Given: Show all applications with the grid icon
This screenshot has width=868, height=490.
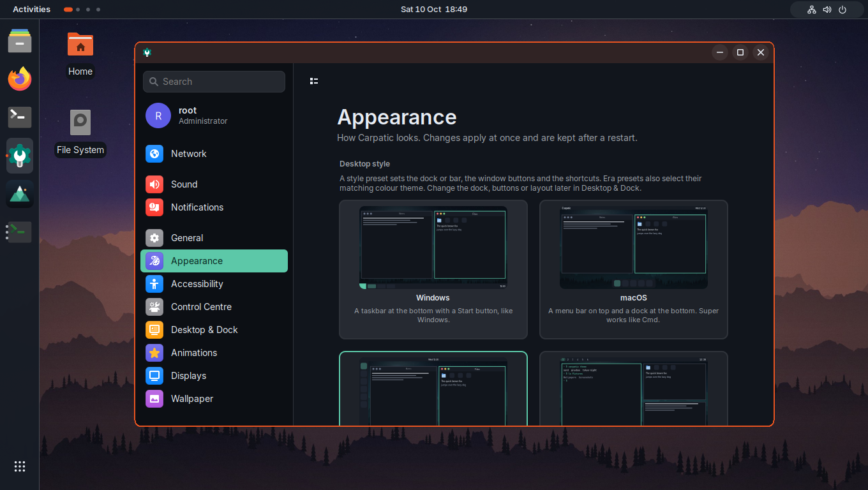Looking at the screenshot, I should pos(20,466).
